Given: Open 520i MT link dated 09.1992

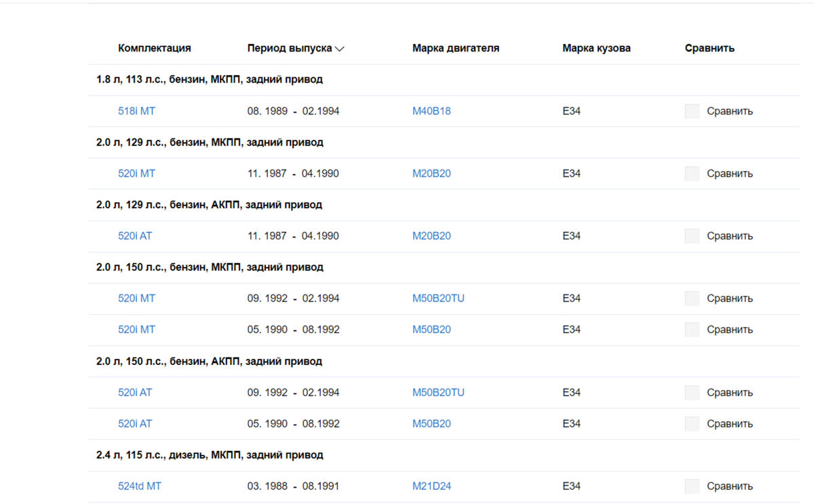Looking at the screenshot, I should [136, 298].
